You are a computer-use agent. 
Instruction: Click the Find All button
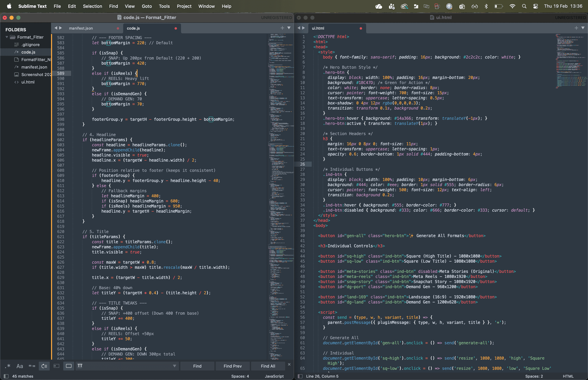268,366
